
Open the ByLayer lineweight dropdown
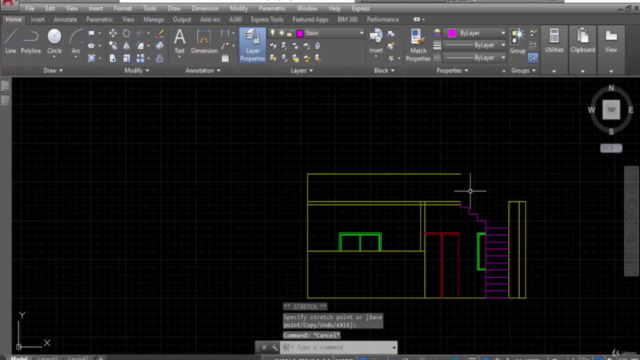503,45
